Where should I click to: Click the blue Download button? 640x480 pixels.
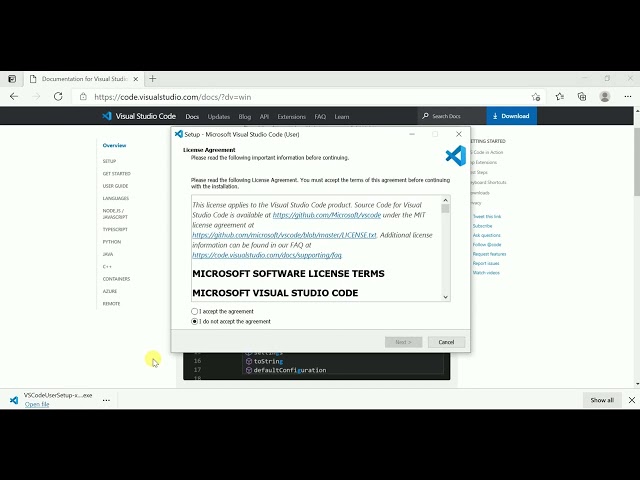click(x=511, y=116)
